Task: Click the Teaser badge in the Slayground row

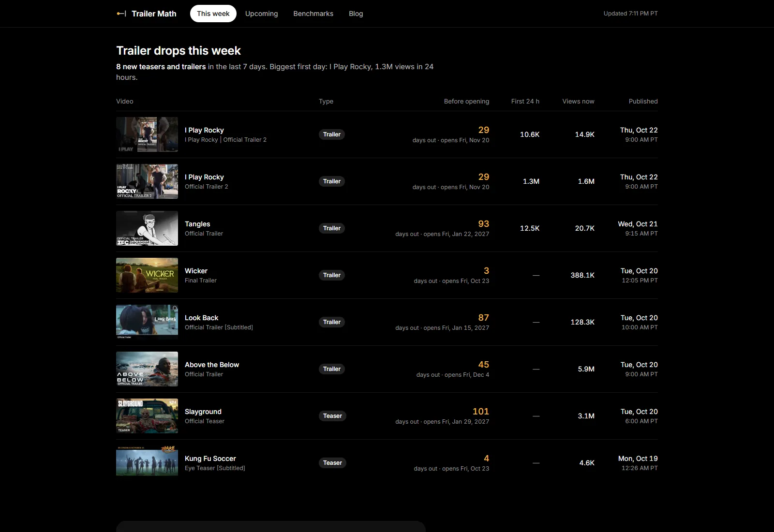Action: (332, 416)
